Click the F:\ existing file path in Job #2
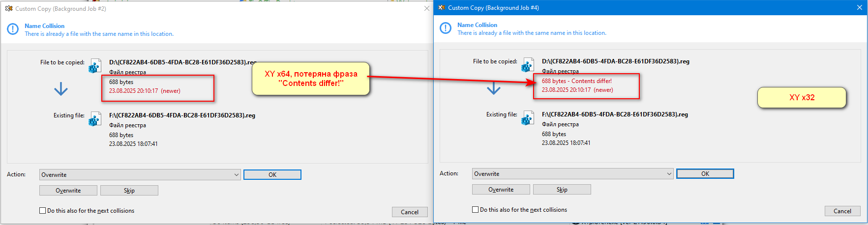 click(182, 115)
